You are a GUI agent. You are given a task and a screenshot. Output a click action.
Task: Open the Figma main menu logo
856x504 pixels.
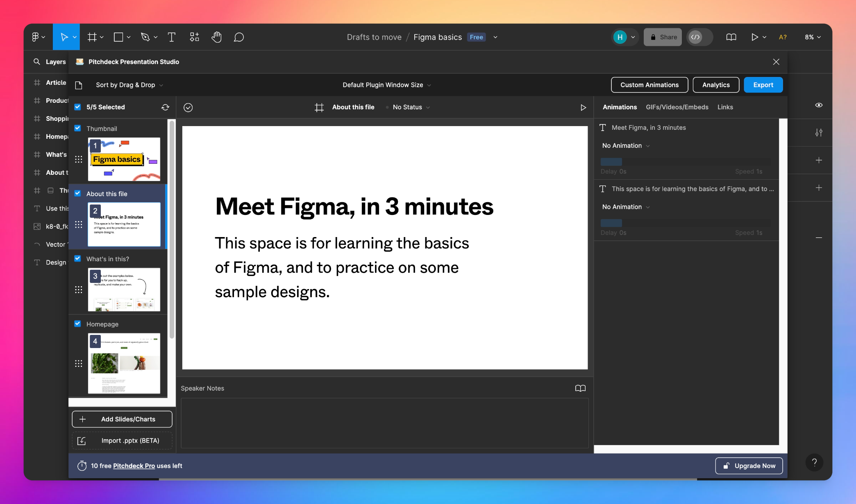35,37
